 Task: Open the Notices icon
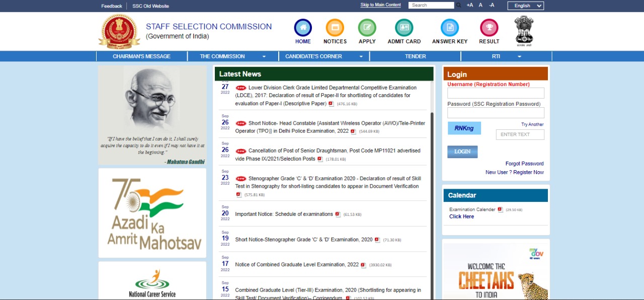pyautogui.click(x=335, y=28)
